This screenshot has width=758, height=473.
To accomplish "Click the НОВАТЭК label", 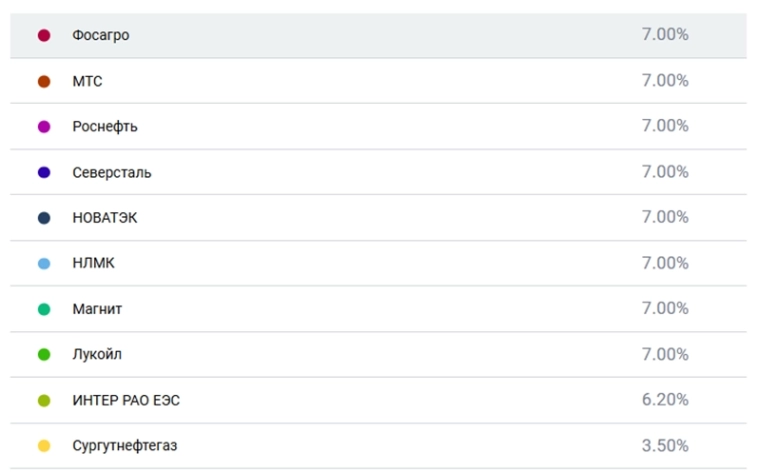I will (x=105, y=218).
